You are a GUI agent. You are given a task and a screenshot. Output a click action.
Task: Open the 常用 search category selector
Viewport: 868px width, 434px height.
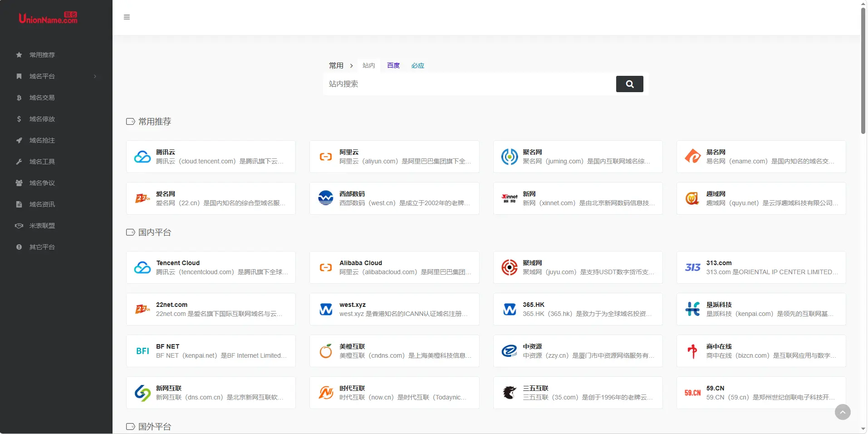336,66
